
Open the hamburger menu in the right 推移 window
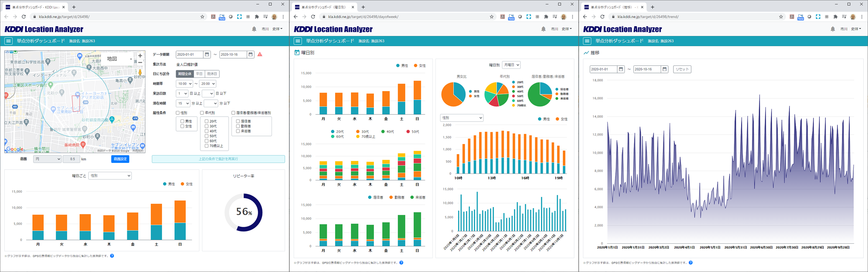click(x=587, y=41)
